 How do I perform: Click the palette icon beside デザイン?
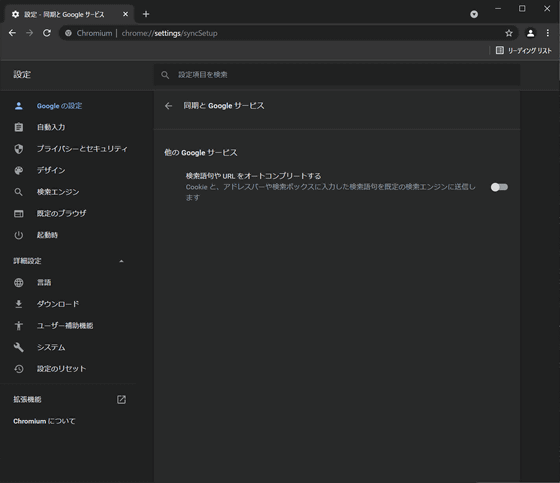point(19,170)
